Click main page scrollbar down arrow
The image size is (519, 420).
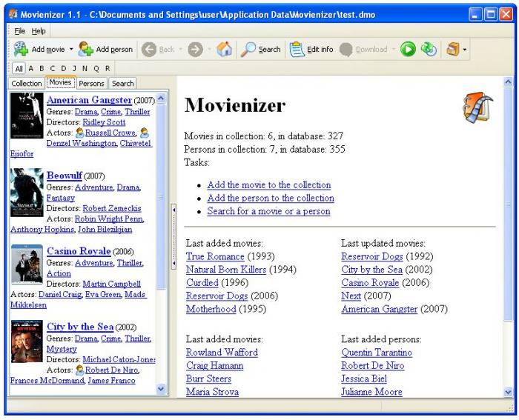pyautogui.click(x=509, y=393)
